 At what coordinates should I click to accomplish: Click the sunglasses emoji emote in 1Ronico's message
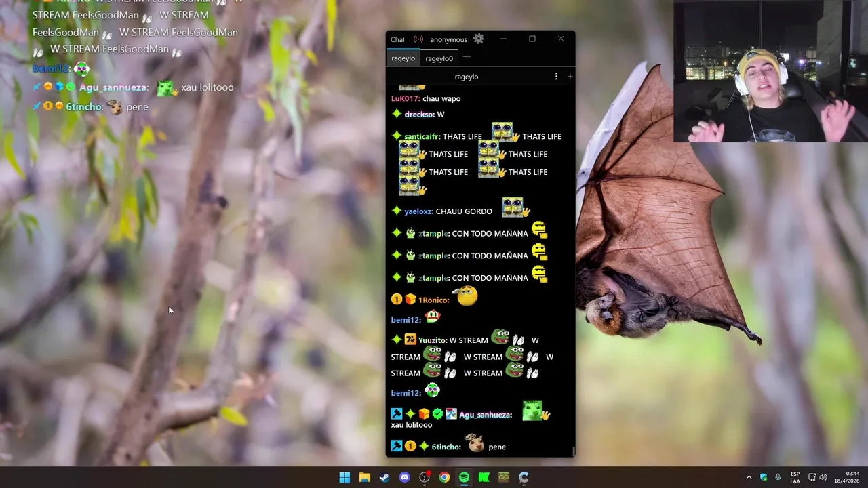click(467, 296)
